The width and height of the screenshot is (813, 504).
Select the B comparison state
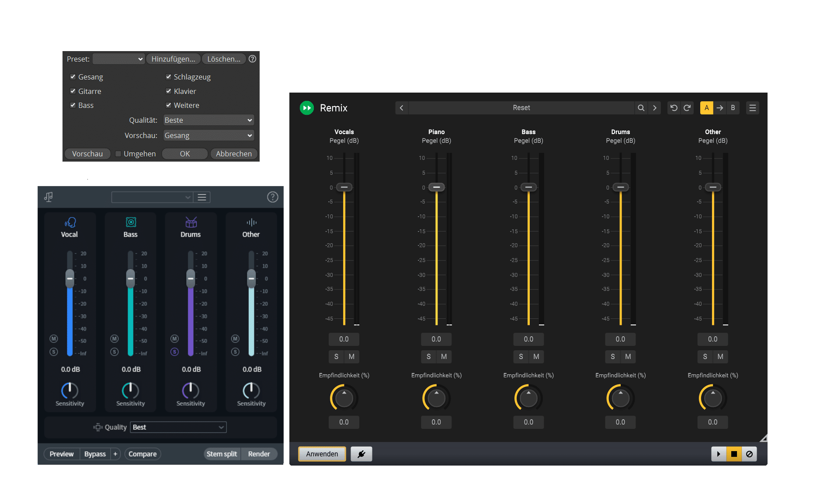tap(733, 108)
